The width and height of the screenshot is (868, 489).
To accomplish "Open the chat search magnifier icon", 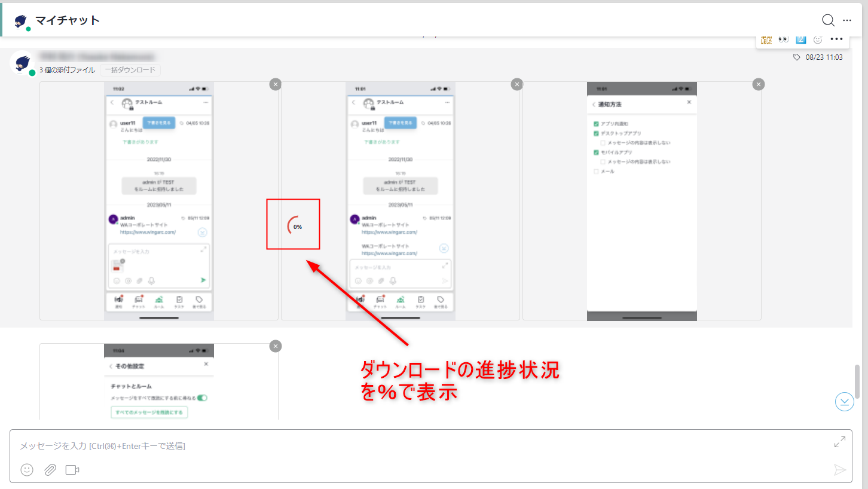I will [828, 20].
